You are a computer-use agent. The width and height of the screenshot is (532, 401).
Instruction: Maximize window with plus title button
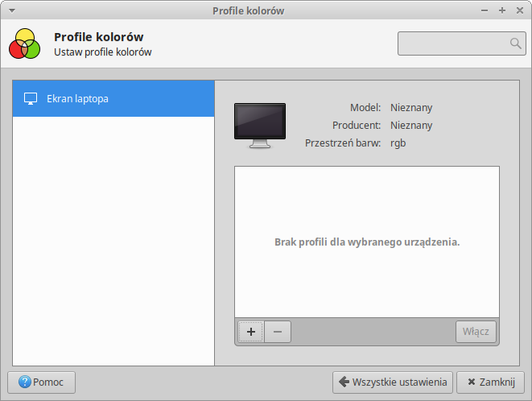click(x=502, y=10)
